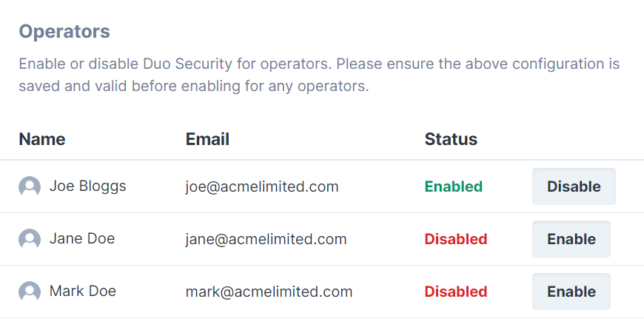
Task: Click the Duo Security description text
Action: pyautogui.click(x=319, y=75)
